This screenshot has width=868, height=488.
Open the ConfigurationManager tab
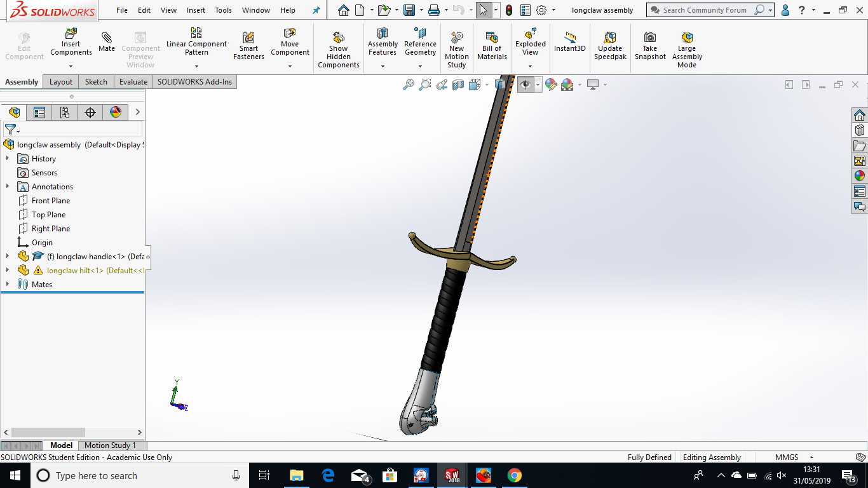(65, 112)
